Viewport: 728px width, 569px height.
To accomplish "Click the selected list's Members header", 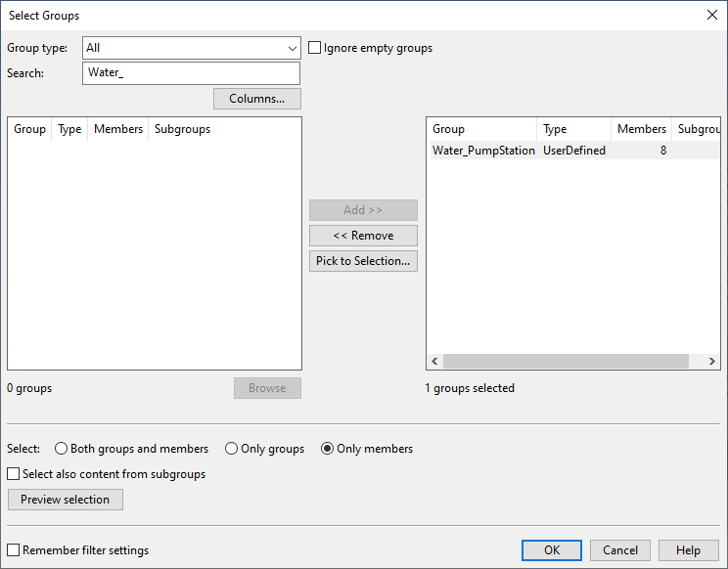I will pyautogui.click(x=641, y=129).
